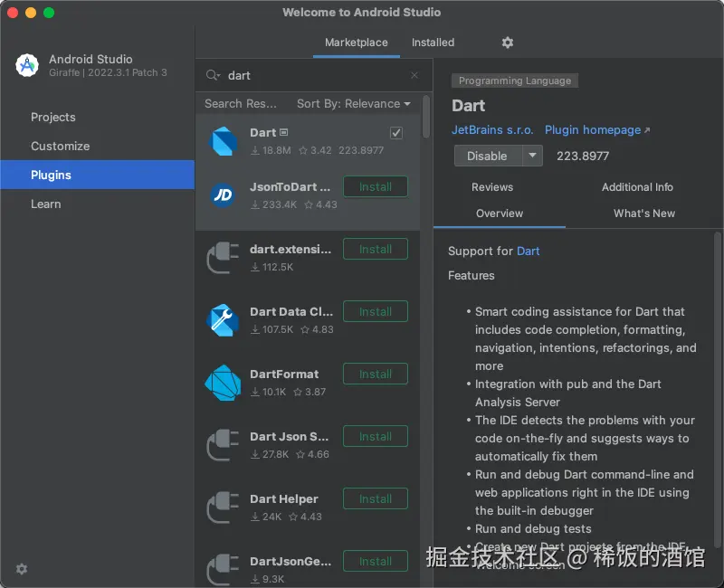Select the Overview tab
Screen dimensions: 724x588
(x=500, y=213)
